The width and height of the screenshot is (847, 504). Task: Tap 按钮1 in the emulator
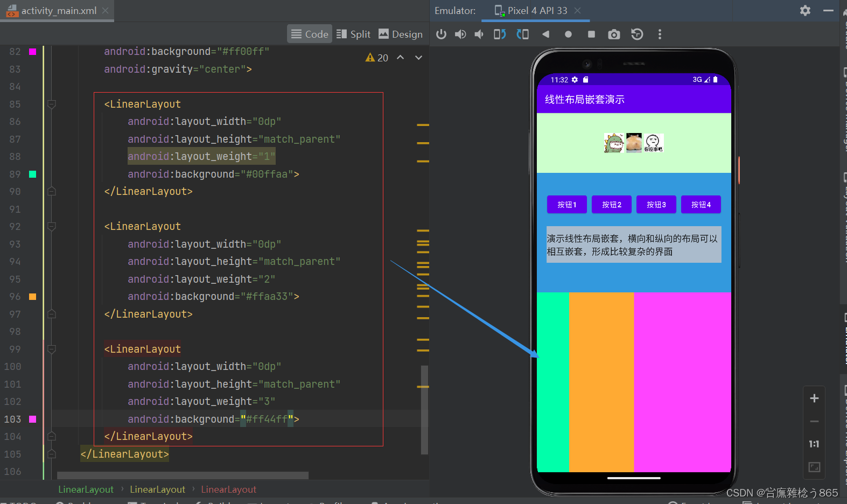(567, 205)
